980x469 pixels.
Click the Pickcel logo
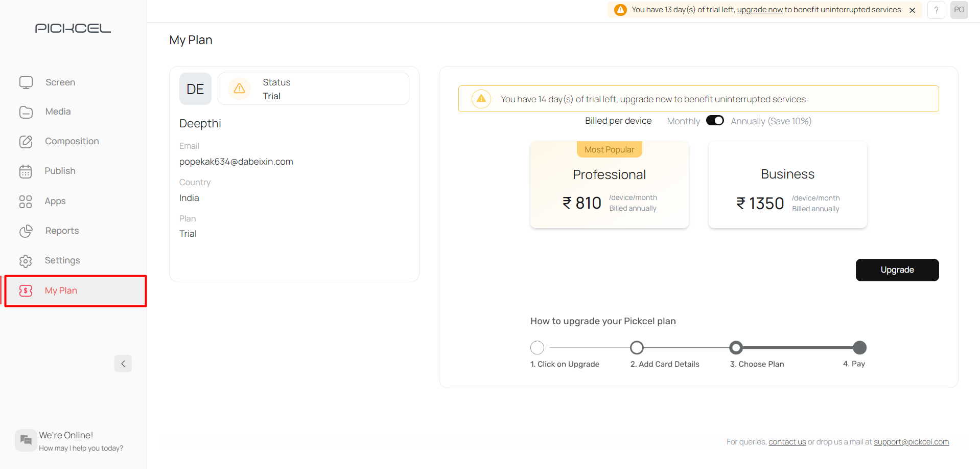[73, 28]
